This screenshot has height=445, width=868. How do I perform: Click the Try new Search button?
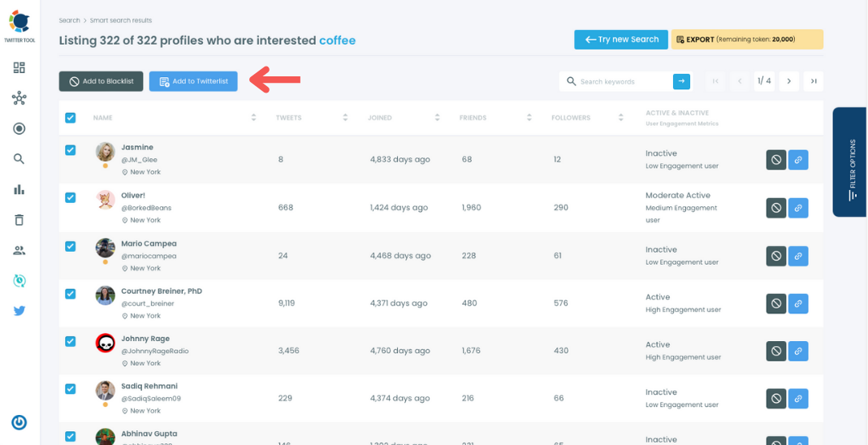coord(621,39)
